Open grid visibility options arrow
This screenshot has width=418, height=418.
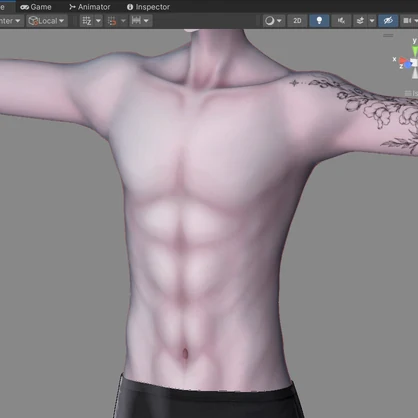(x=98, y=21)
